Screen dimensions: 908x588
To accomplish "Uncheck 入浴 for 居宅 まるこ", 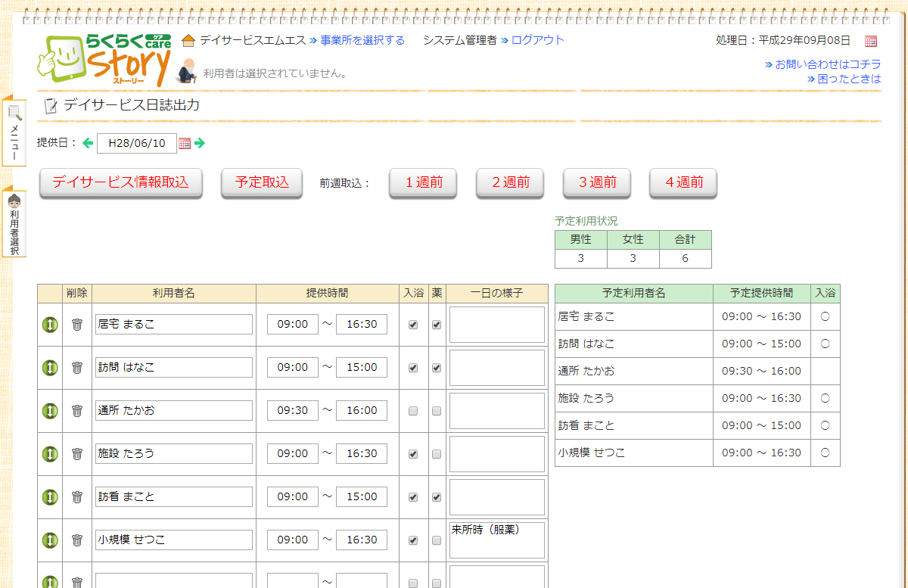I will click(x=413, y=325).
